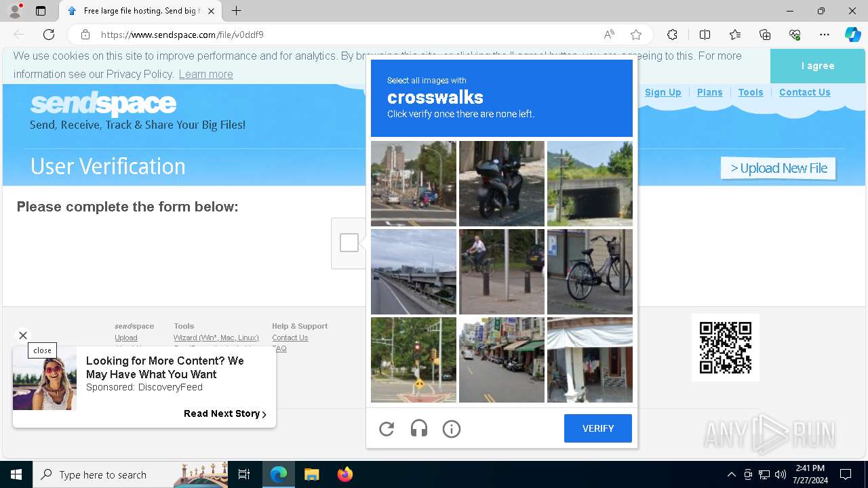This screenshot has height=488, width=868.
Task: Open a new browser tab
Action: click(236, 11)
